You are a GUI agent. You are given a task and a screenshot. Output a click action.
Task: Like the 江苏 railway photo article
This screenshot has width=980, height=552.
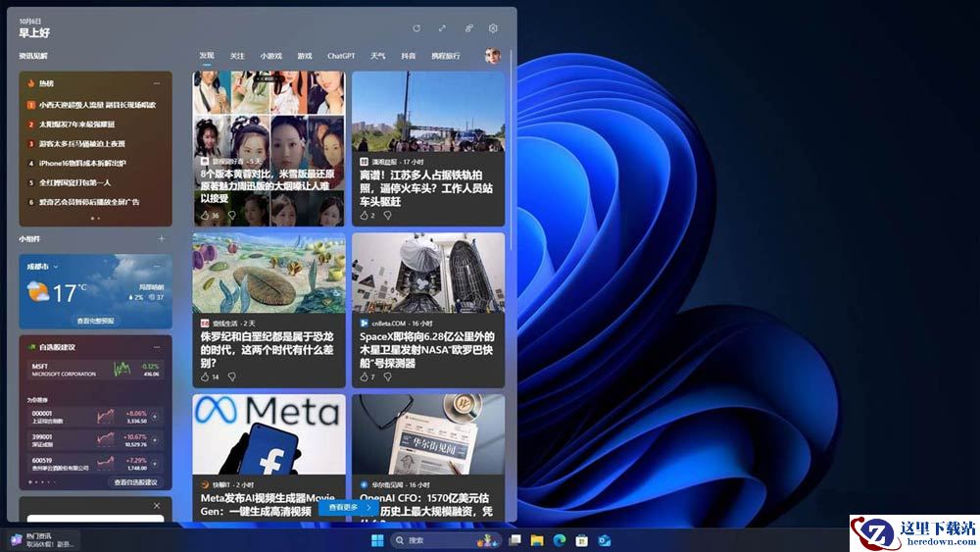click(367, 215)
